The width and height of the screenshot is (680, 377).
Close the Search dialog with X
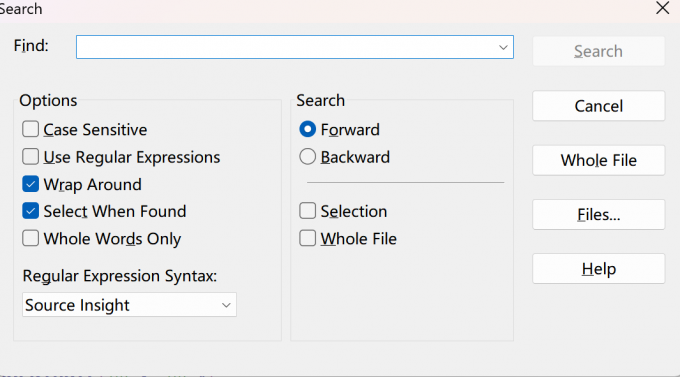click(663, 8)
